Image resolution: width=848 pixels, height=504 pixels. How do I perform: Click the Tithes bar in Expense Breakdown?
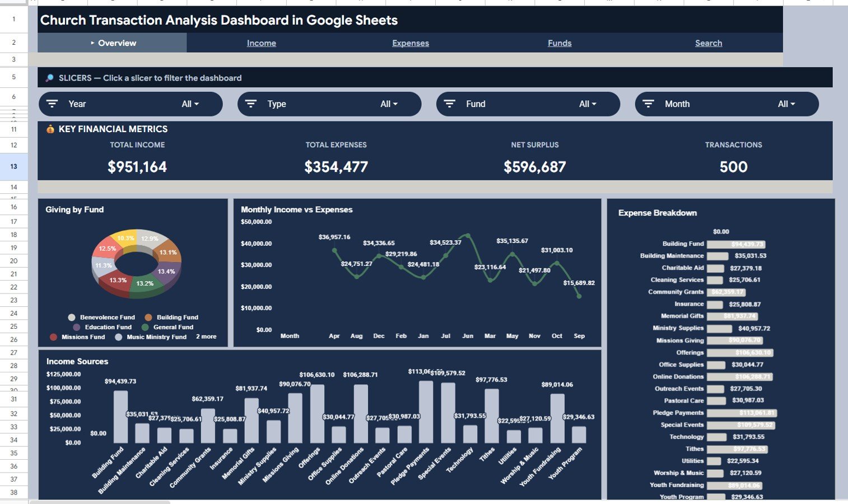(x=737, y=449)
